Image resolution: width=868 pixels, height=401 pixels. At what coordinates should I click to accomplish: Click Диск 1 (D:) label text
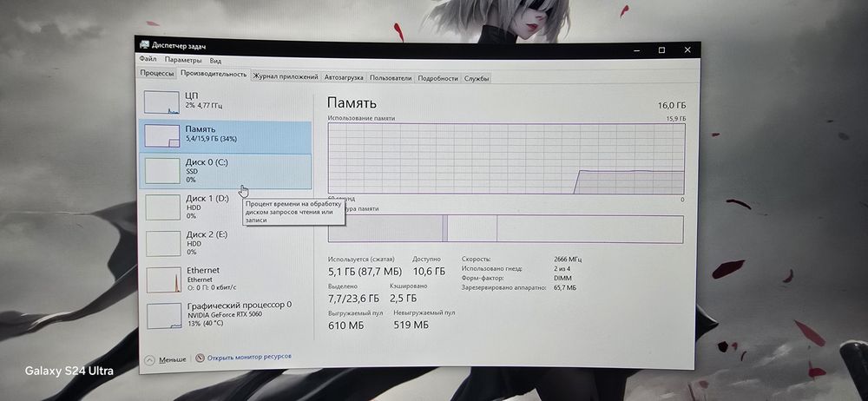(x=207, y=198)
